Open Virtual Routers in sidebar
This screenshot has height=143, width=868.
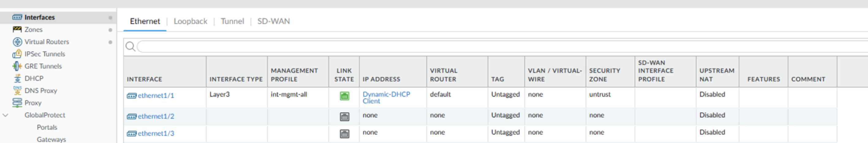(47, 42)
